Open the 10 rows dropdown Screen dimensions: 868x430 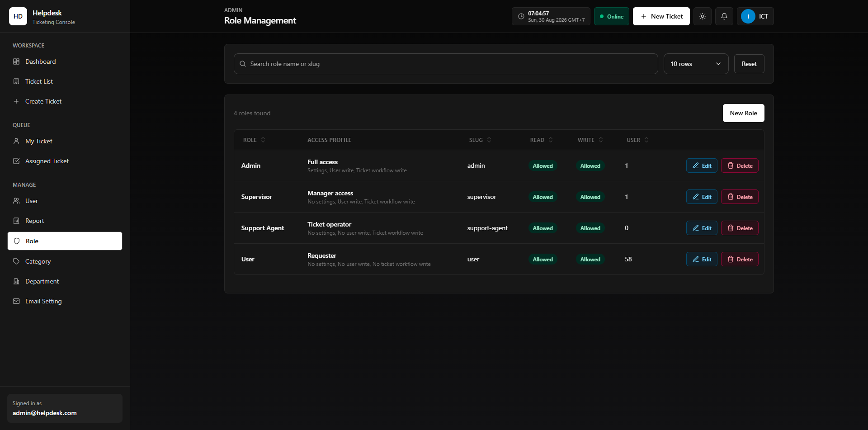pyautogui.click(x=696, y=64)
